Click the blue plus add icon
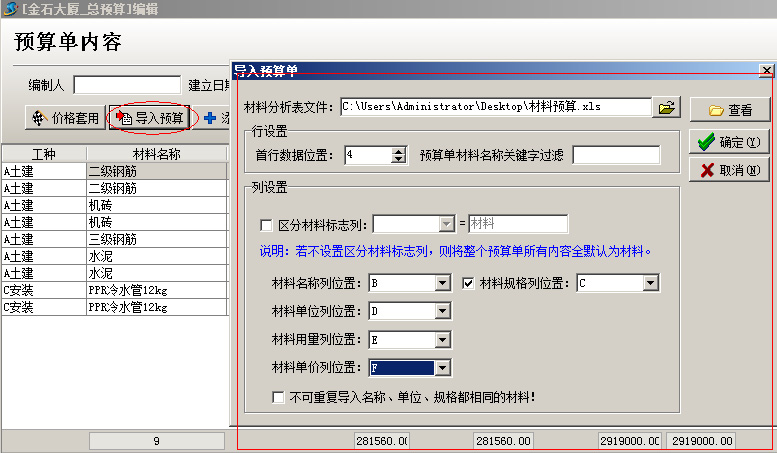Screen dimensions: 777x453 click(210, 118)
